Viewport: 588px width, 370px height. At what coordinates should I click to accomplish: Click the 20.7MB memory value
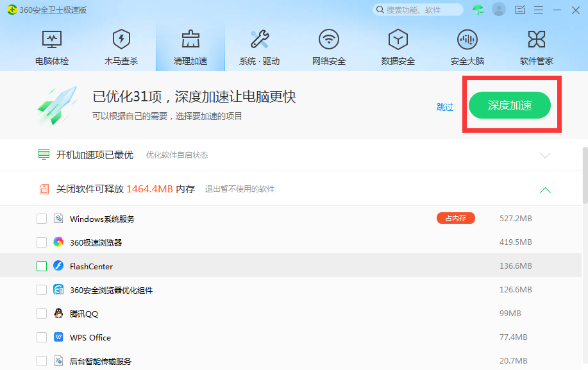pos(514,360)
